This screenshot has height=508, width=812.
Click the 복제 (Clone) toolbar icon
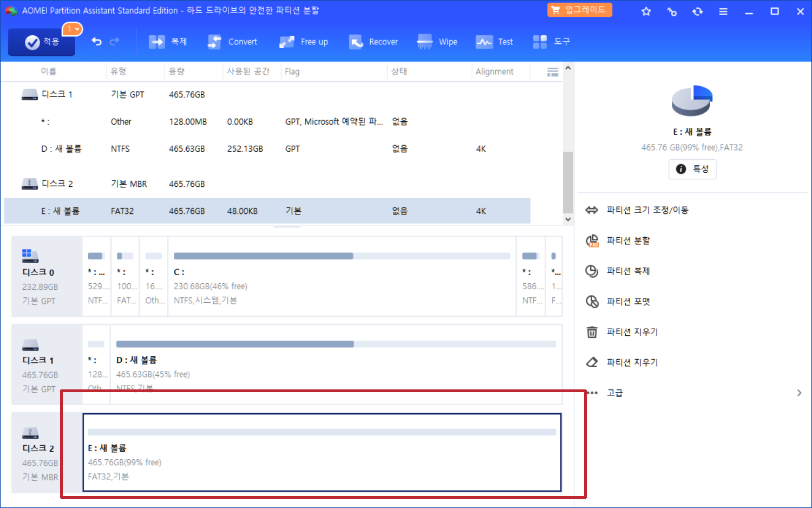pos(168,41)
